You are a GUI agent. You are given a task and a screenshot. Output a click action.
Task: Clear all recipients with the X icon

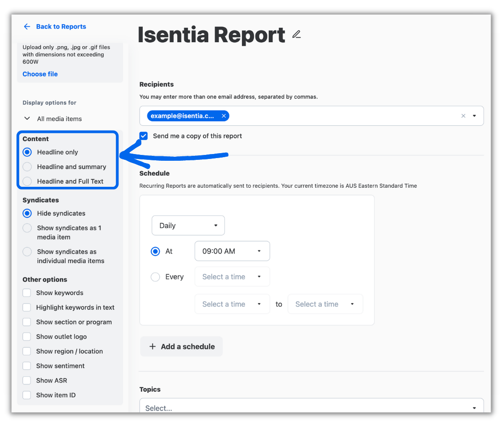463,116
